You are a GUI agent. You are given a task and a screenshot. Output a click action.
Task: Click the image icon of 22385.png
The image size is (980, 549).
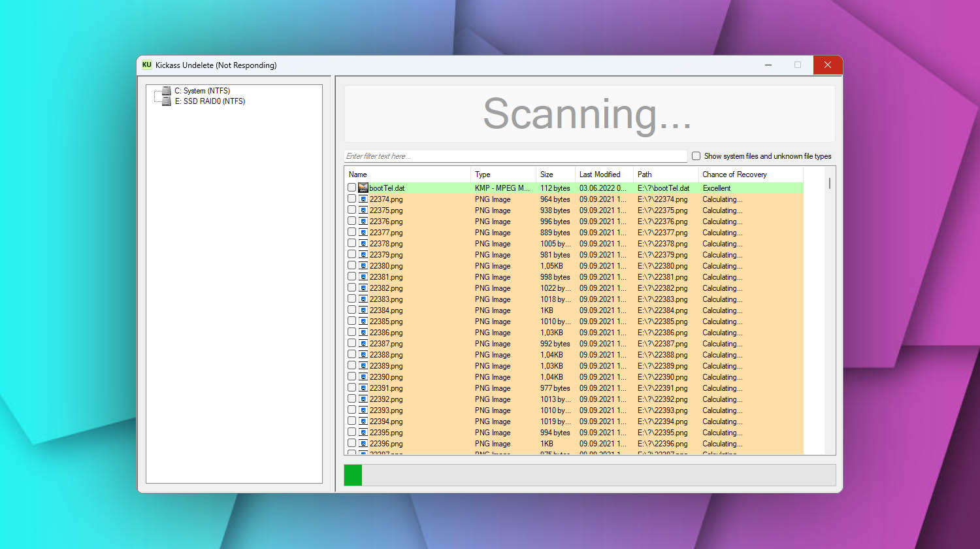click(x=363, y=321)
